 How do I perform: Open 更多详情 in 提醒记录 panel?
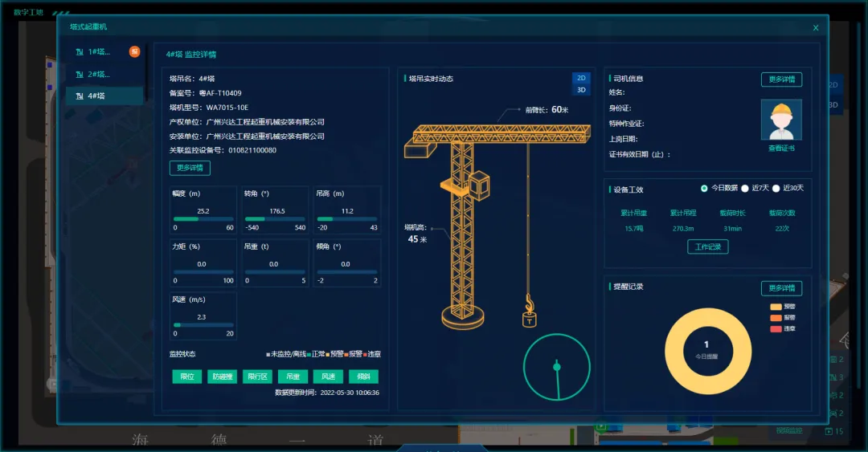pos(782,288)
